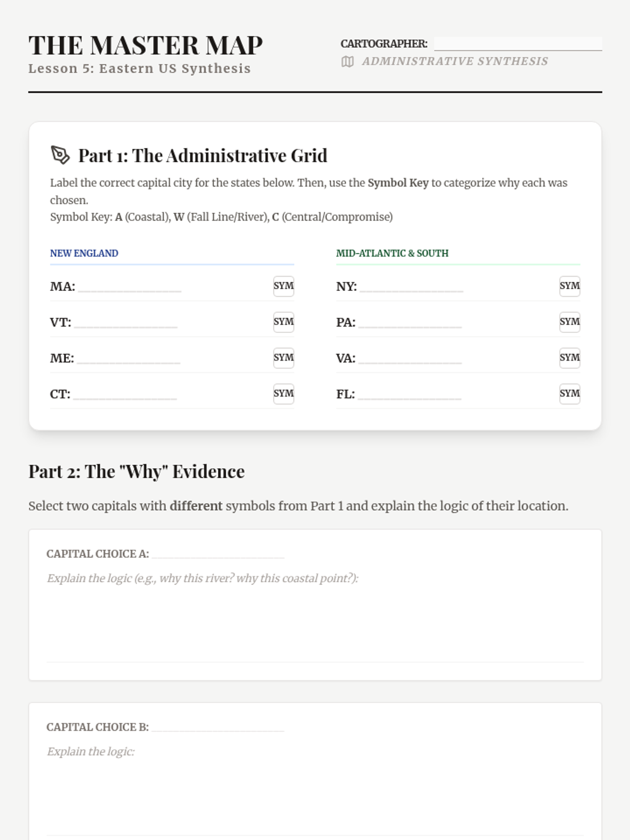Image resolution: width=630 pixels, height=840 pixels.
Task: Select the SYM box for MA
Action: (283, 286)
